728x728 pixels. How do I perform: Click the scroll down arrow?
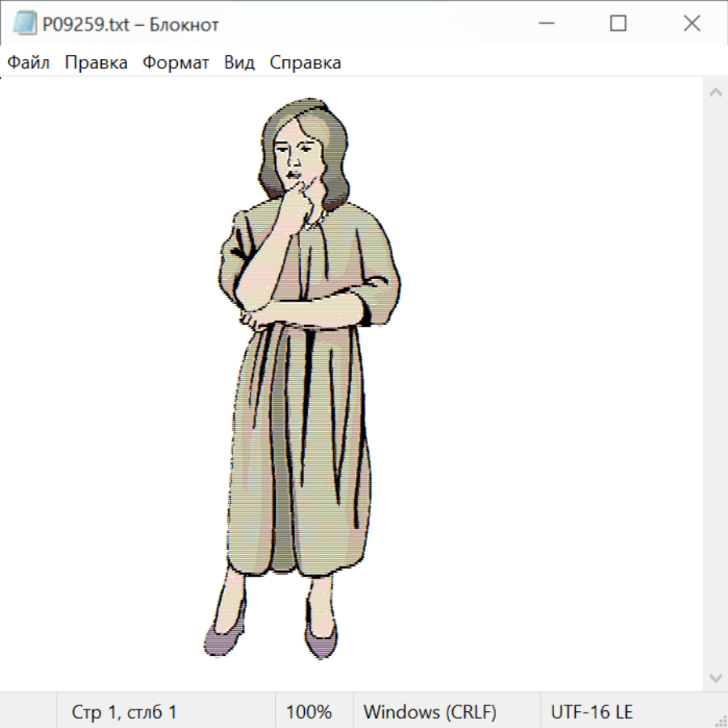coord(715,677)
